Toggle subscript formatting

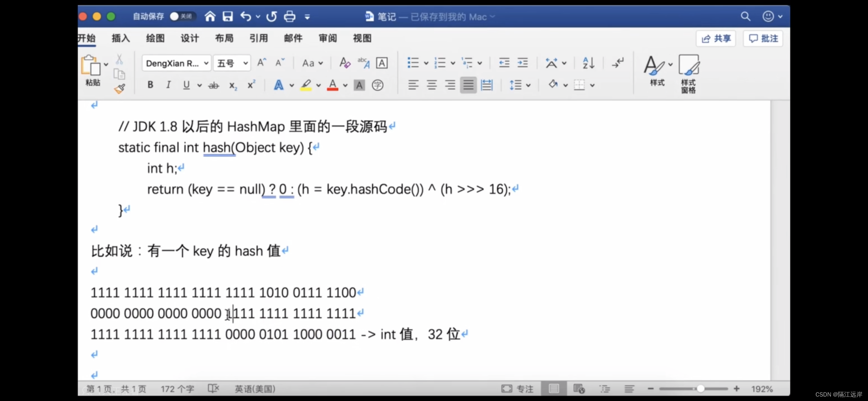tap(233, 85)
